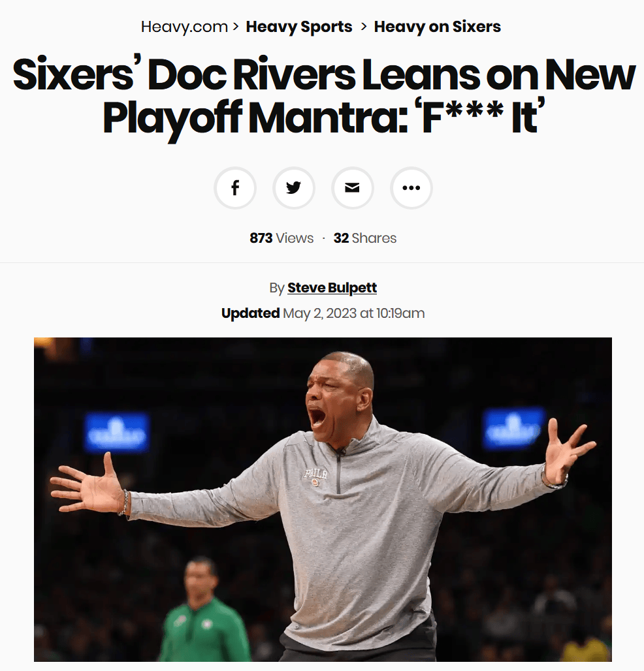Share the article via Twitter bird icon
The image size is (644, 671).
[x=294, y=188]
